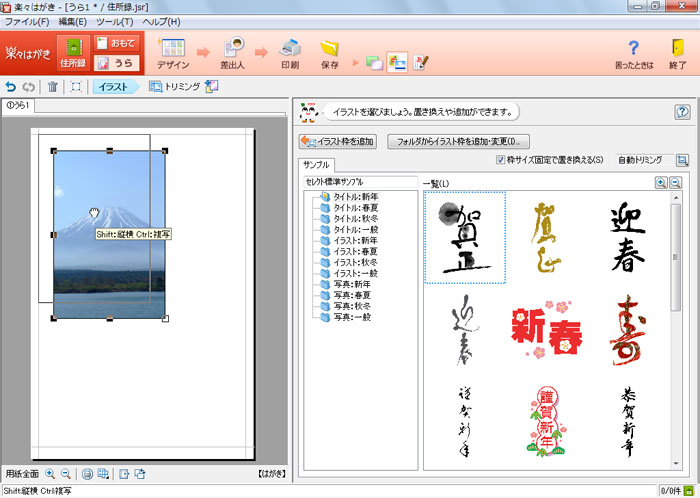Click フォルダからイラスト枠を追加・変更 button

pos(458,142)
